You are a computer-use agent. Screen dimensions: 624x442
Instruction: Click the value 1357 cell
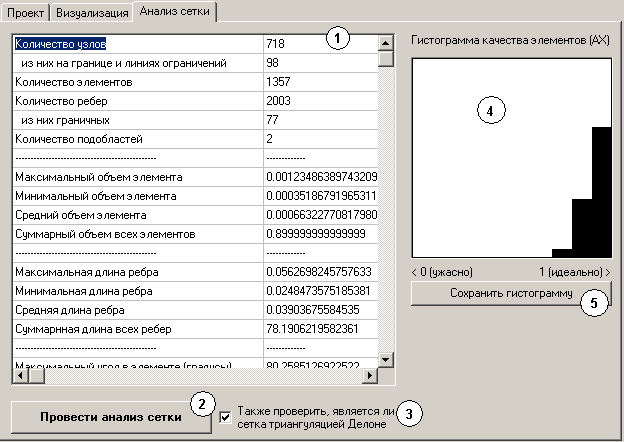(320, 82)
